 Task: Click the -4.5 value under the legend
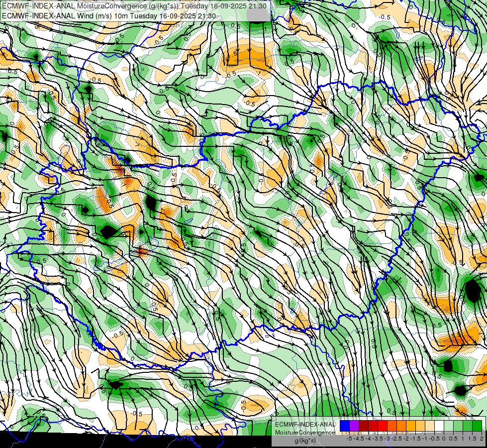359,439
